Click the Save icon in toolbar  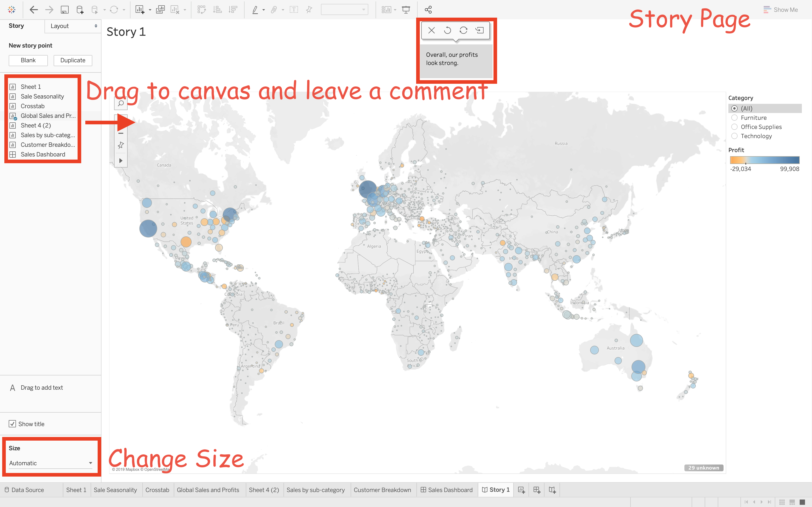tap(65, 10)
